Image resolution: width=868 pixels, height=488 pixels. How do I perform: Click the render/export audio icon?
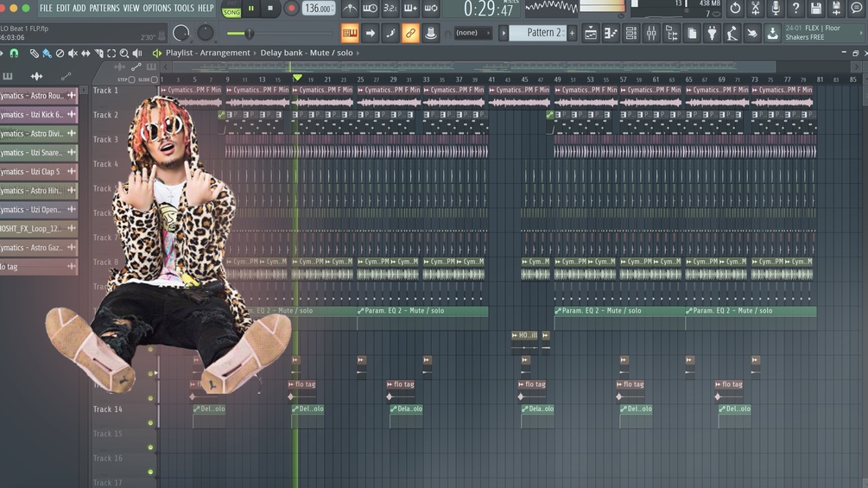(836, 9)
